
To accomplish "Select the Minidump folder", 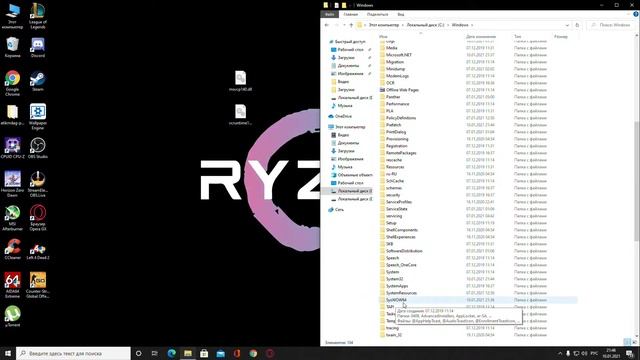I will click(x=395, y=69).
